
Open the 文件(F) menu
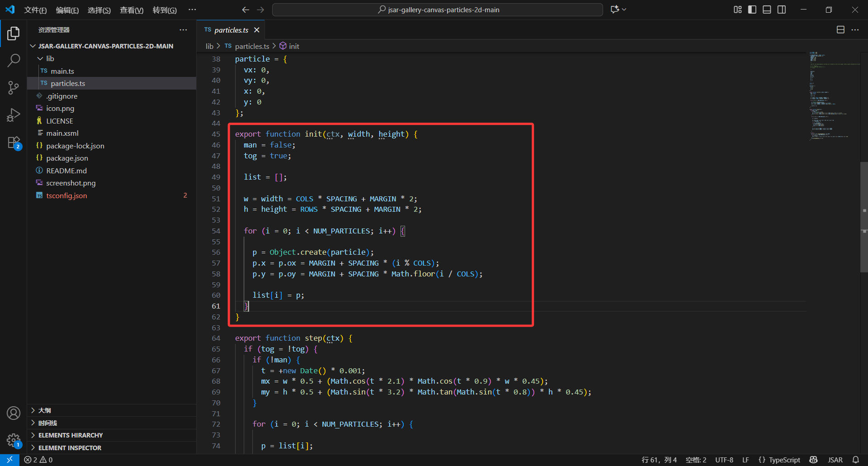coord(35,10)
